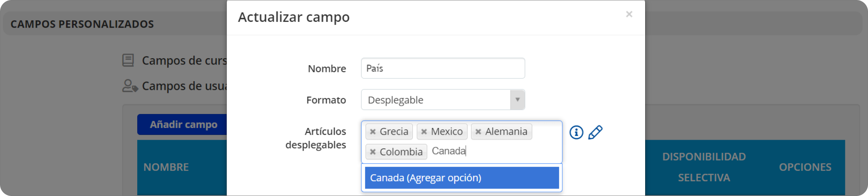Viewport: 868px width, 196px height.
Task: Click the Desplegable format combo box
Action: pyautogui.click(x=443, y=100)
